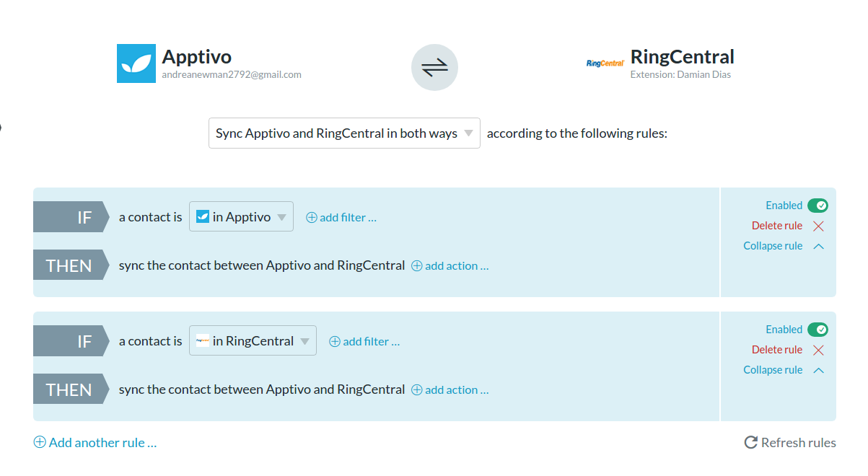868x476 pixels.
Task: Add filter to the RingCentral rule
Action: tap(364, 341)
